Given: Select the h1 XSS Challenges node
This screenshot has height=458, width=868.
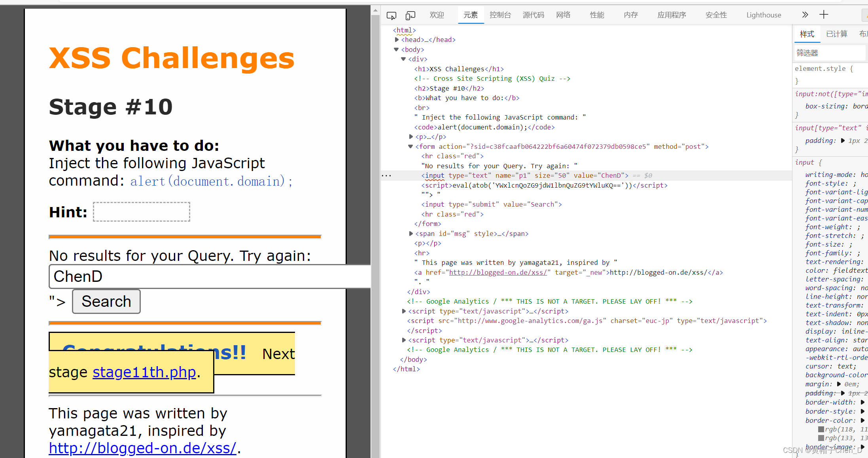Looking at the screenshot, I should [459, 69].
